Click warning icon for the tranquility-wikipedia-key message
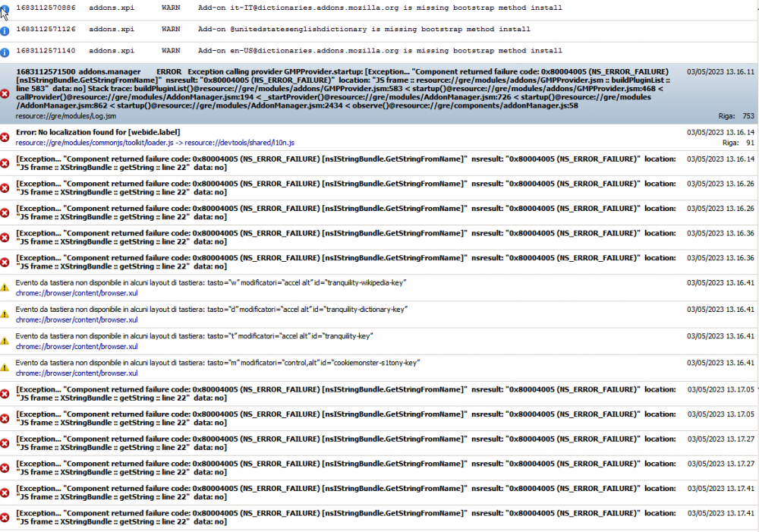The height and width of the screenshot is (532, 759). (x=5, y=288)
